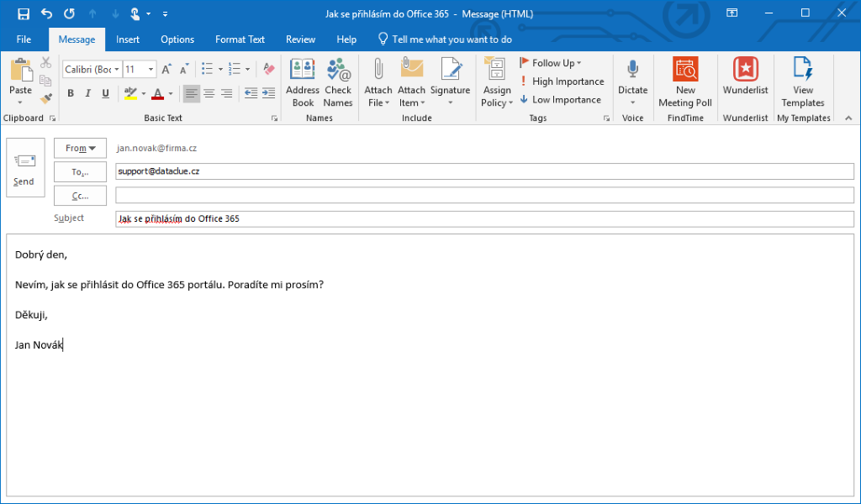Screen dimensions: 861x504
Task: Toggle High Importance tag
Action: click(x=562, y=81)
